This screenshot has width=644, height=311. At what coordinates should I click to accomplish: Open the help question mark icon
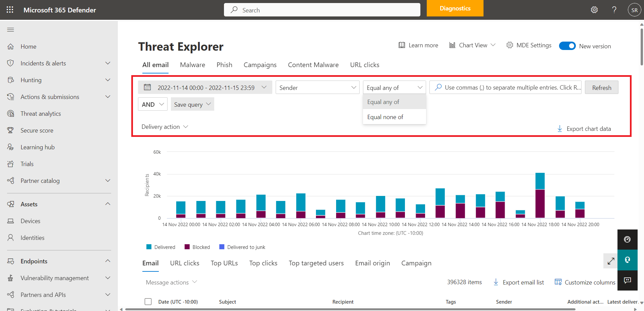coord(614,10)
